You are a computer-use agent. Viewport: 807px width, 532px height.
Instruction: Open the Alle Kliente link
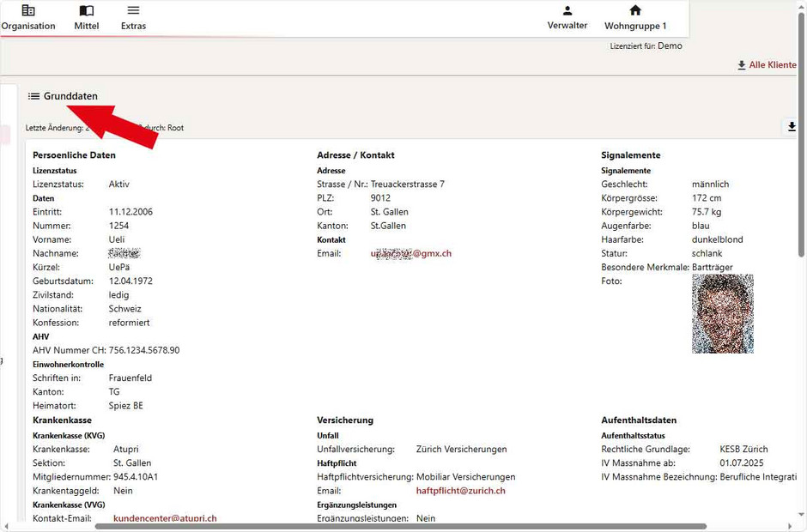771,64
